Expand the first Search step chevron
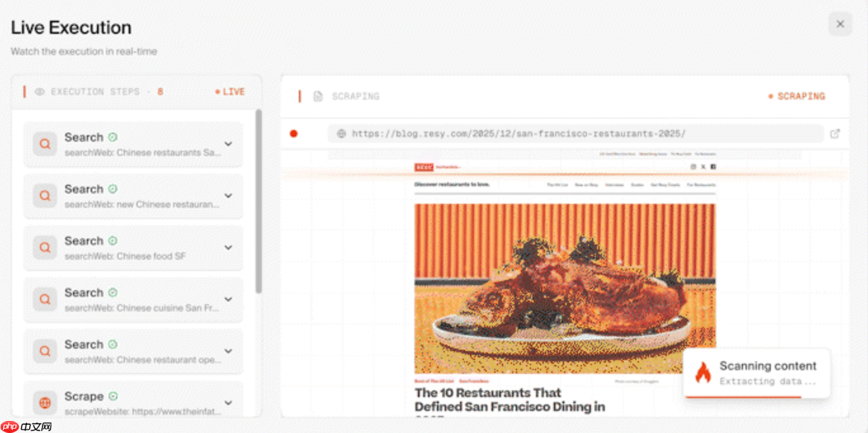868x433 pixels. tap(228, 144)
